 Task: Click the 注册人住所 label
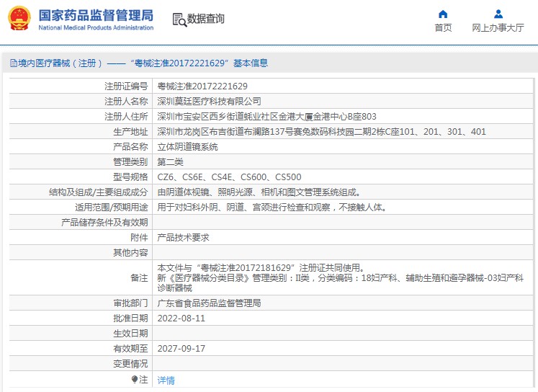(x=126, y=116)
